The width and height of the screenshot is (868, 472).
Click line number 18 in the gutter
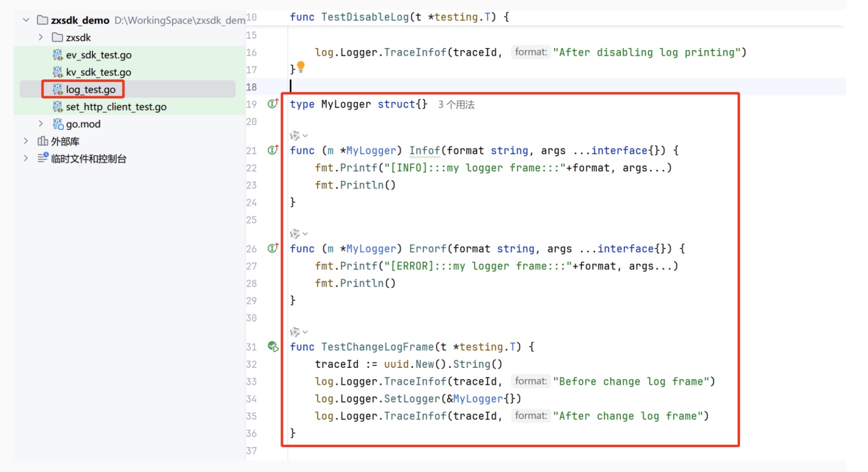[251, 87]
